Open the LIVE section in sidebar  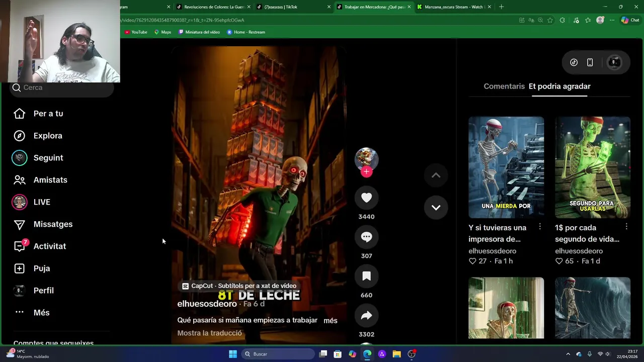click(31, 202)
